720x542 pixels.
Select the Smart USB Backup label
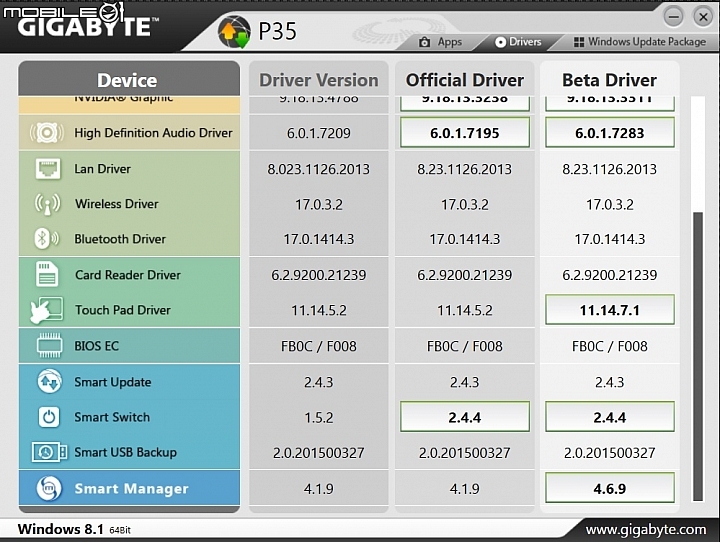coord(125,452)
